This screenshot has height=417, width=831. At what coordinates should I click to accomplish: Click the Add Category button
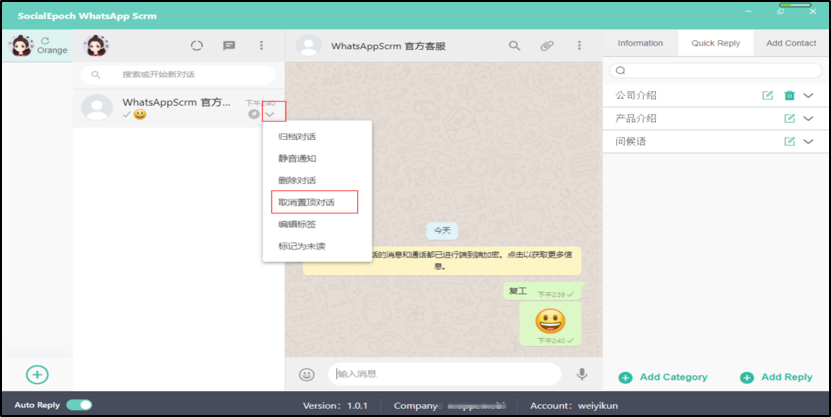point(663,377)
